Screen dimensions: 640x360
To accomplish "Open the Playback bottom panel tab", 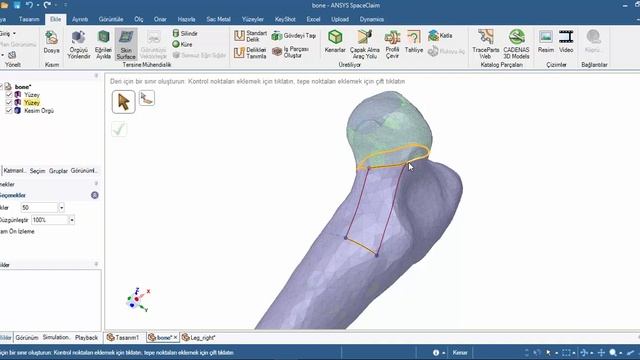I will point(86,338).
